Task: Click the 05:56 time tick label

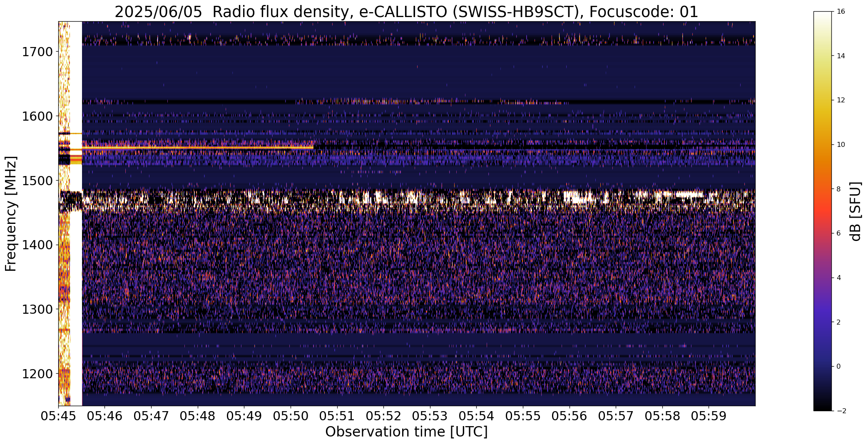Action: 570,416
